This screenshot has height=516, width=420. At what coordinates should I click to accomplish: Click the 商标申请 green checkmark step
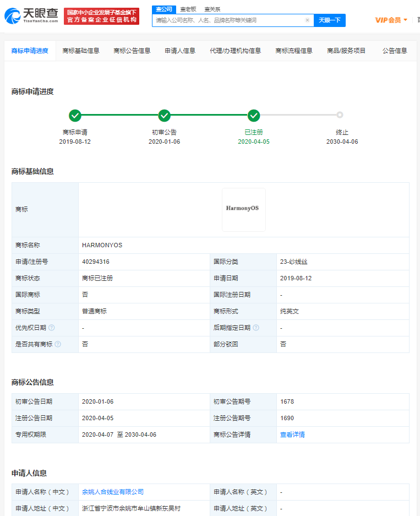pos(75,116)
